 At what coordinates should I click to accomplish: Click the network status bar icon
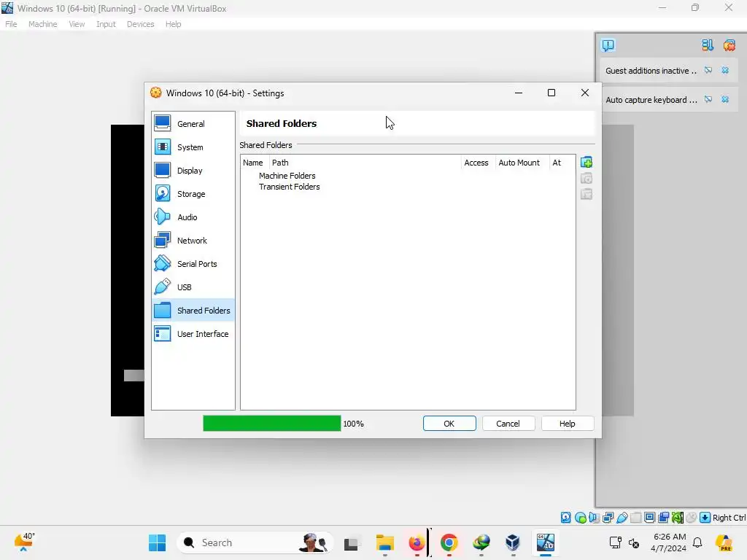pyautogui.click(x=608, y=518)
